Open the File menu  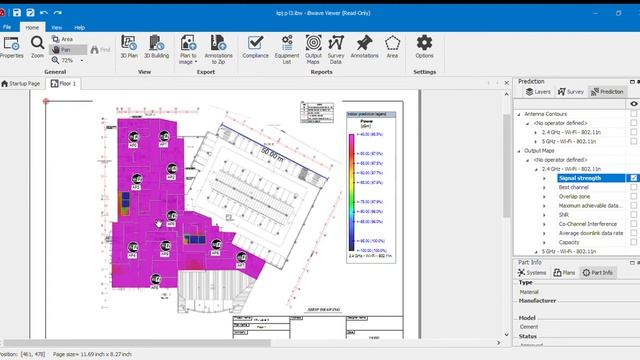[7, 27]
